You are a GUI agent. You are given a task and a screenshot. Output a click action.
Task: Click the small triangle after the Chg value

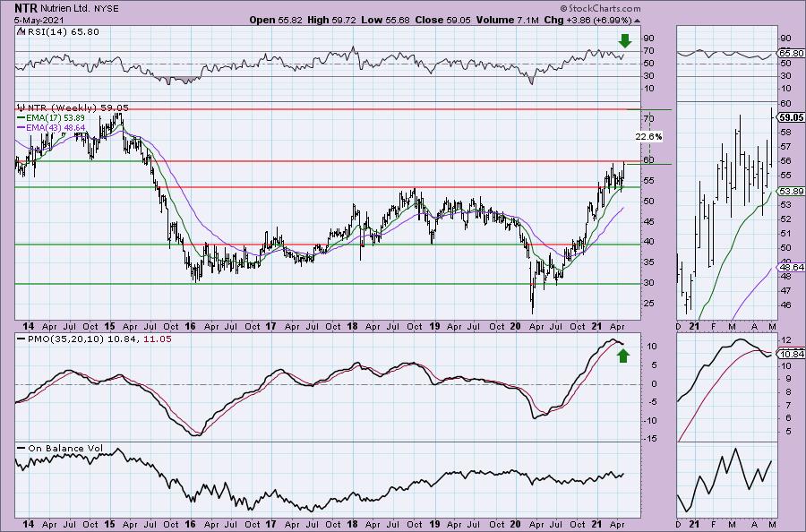click(638, 21)
